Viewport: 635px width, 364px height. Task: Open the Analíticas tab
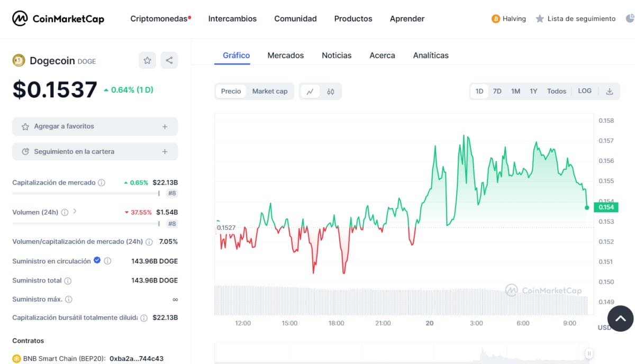[x=431, y=55]
